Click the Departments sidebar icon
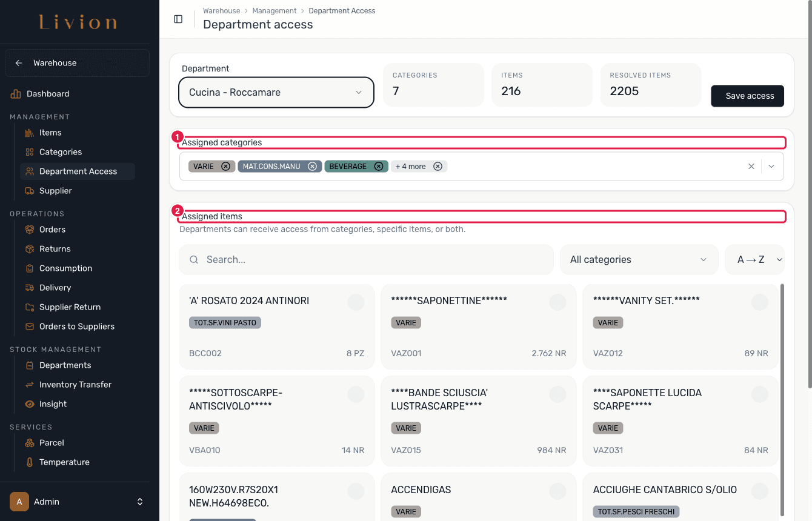The height and width of the screenshot is (521, 812). pos(30,365)
